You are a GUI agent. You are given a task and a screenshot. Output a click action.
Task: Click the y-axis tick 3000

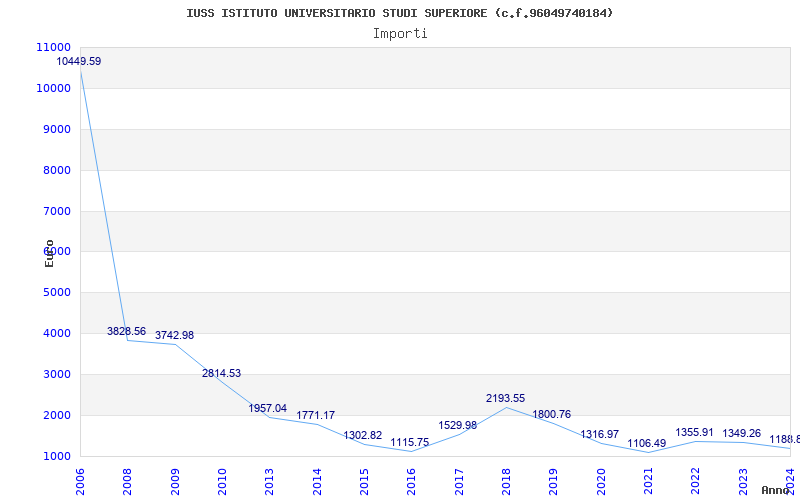tap(57, 374)
